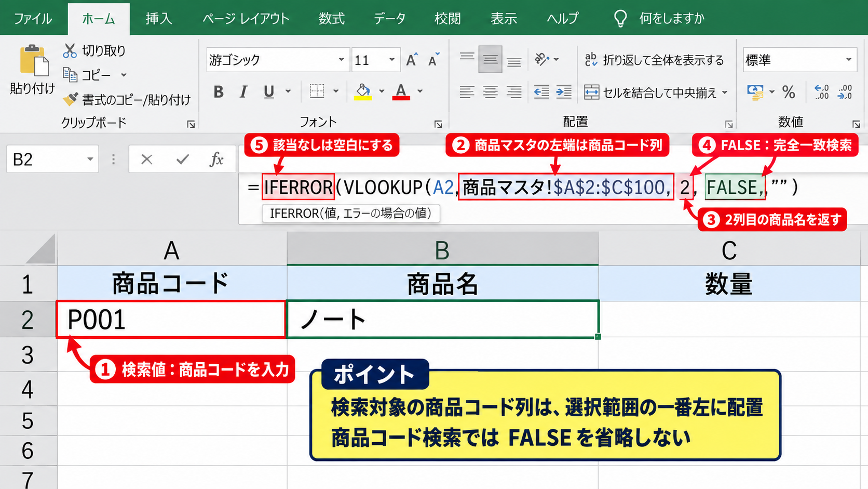Click the Increase Indent icon
Viewport: 868px width, 489px height.
tap(564, 92)
